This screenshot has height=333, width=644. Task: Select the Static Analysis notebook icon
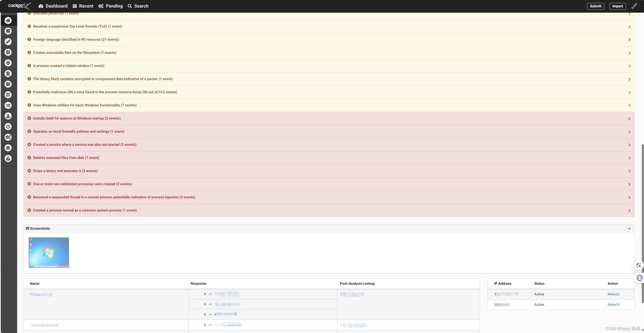[x=8, y=31]
